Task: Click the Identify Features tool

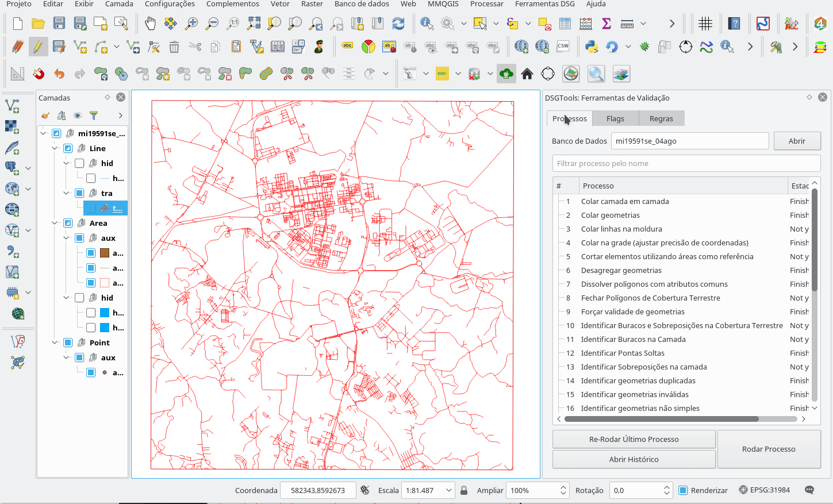Action: click(427, 24)
